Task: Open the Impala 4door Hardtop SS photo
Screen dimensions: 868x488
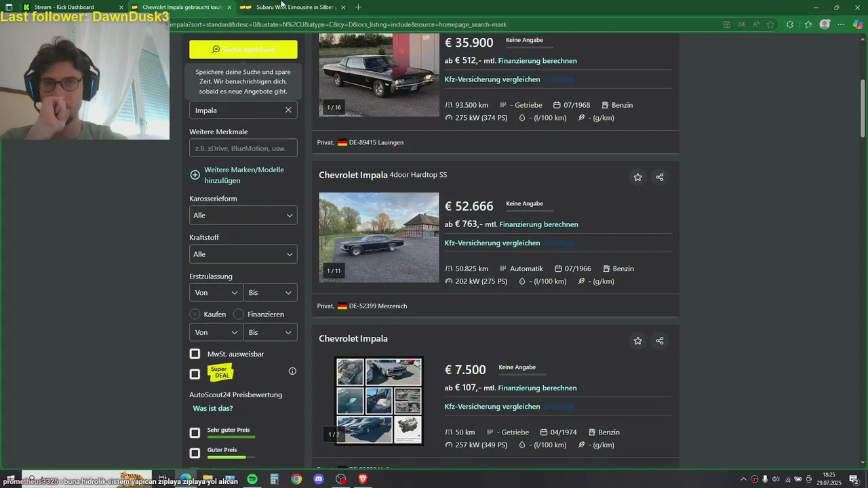Action: tap(379, 237)
